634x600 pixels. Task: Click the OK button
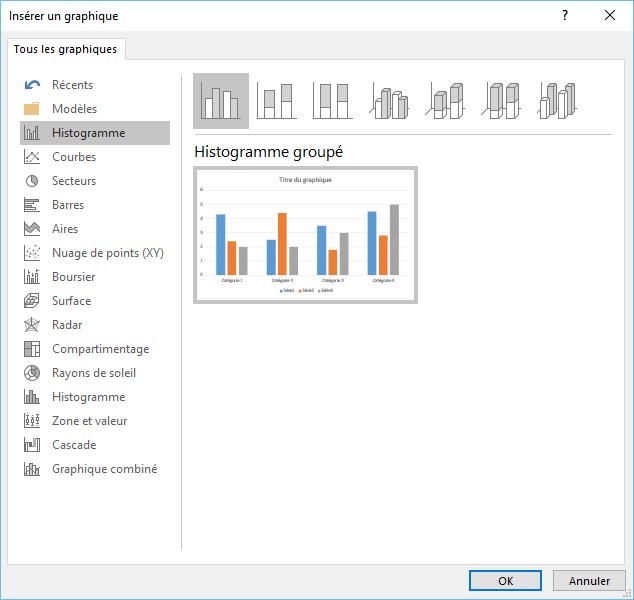505,580
